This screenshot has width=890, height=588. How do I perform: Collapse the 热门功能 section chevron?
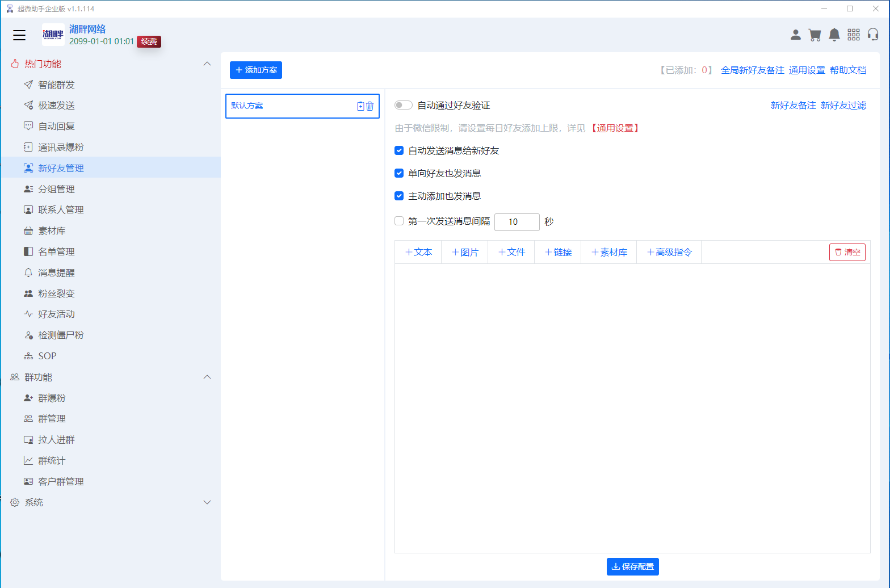click(x=207, y=64)
